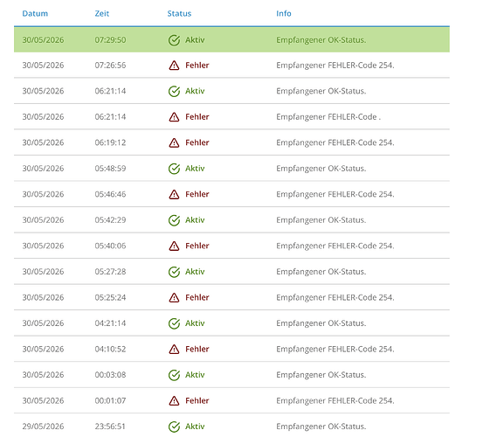The image size is (504, 437).
Task: Click the date 29/05/2026
Action: coord(43,427)
